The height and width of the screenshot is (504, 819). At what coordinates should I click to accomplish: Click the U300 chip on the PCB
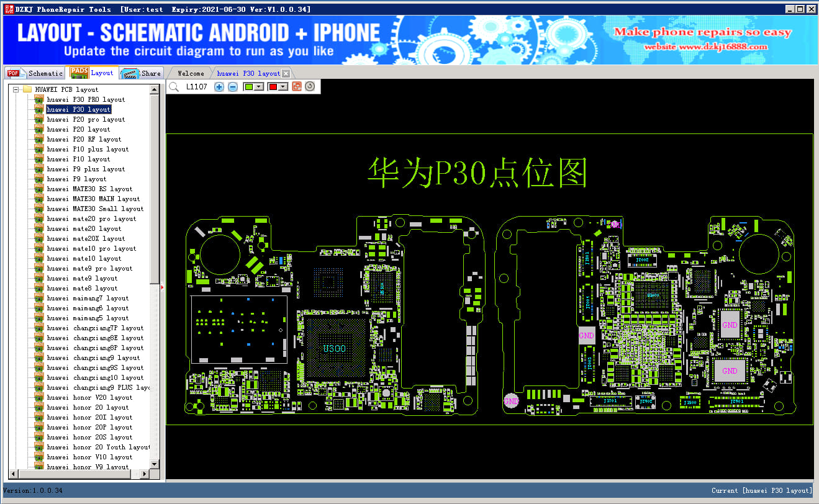coord(334,349)
